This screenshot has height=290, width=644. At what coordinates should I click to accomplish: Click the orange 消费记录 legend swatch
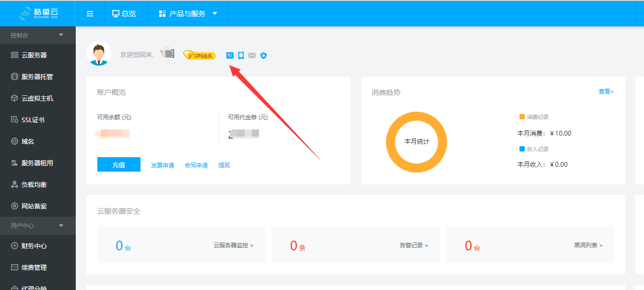tap(522, 116)
